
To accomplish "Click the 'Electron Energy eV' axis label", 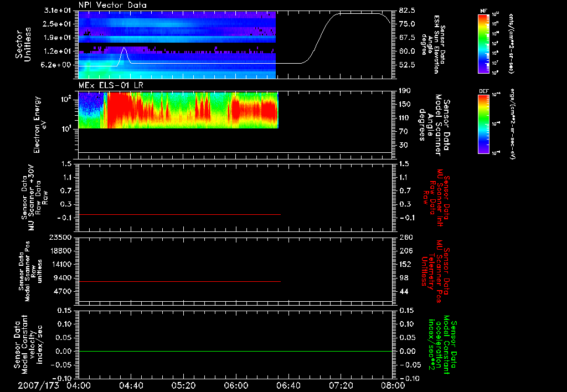I will (x=40, y=125).
